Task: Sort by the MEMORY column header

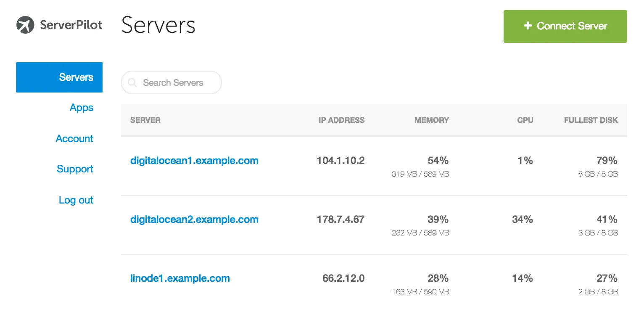Action: [431, 120]
